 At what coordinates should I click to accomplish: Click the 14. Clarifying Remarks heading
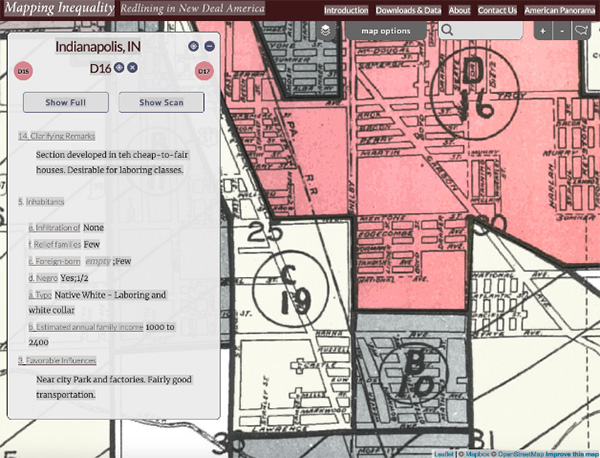(57, 136)
